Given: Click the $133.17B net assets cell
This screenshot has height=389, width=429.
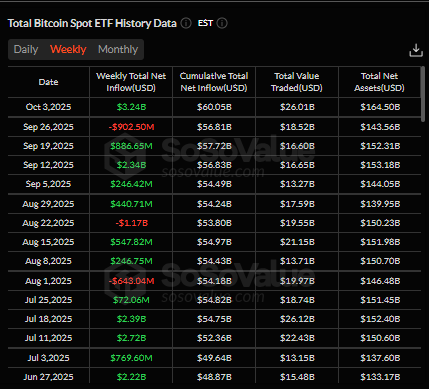Looking at the screenshot, I should 380,377.
